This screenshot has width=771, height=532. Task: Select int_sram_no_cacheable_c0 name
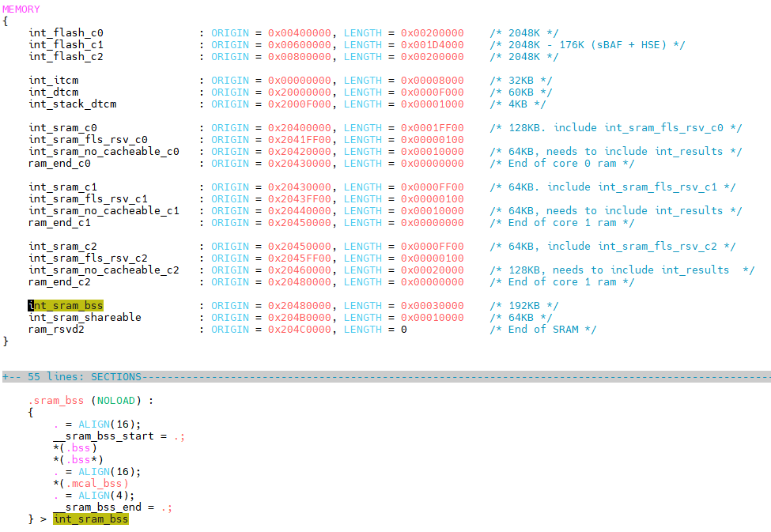click(x=104, y=152)
